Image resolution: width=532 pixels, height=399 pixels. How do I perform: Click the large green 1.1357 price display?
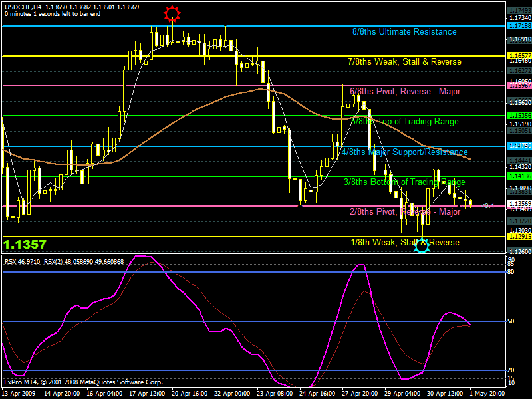[25, 244]
